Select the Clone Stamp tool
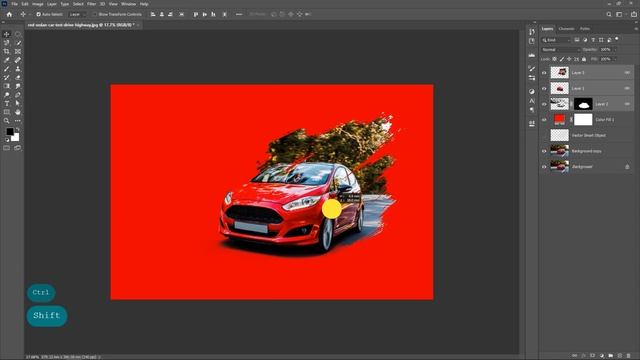 tap(18, 69)
